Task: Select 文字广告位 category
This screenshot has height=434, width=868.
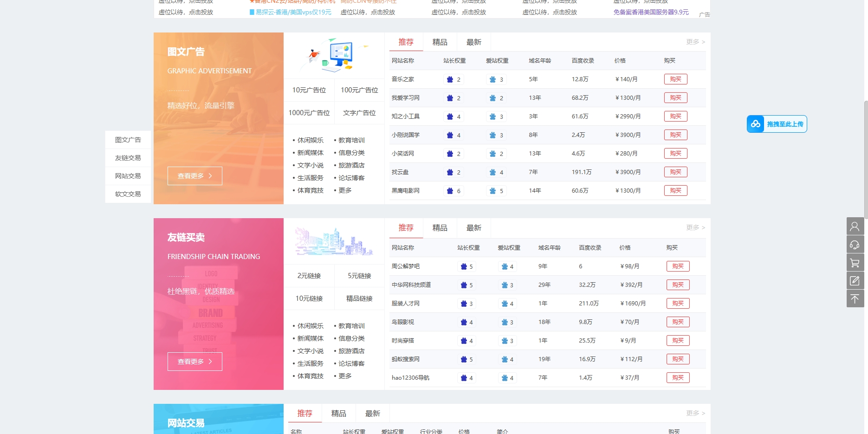Action: tap(359, 113)
